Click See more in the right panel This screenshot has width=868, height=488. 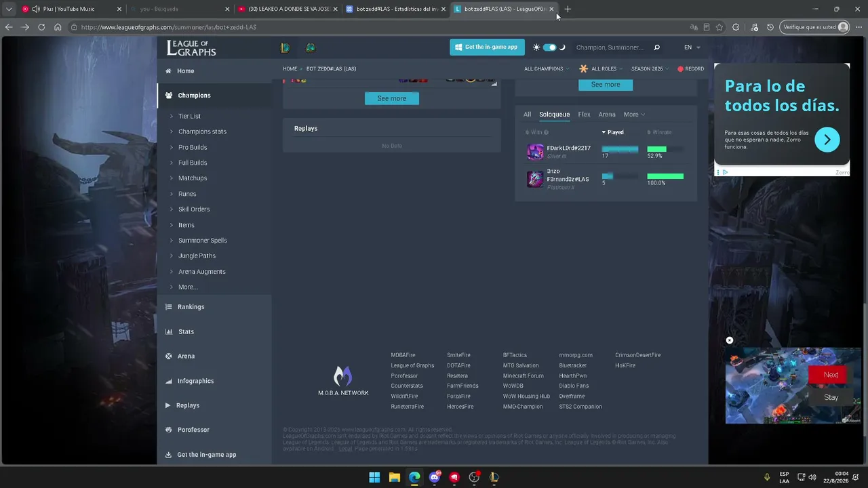click(606, 85)
